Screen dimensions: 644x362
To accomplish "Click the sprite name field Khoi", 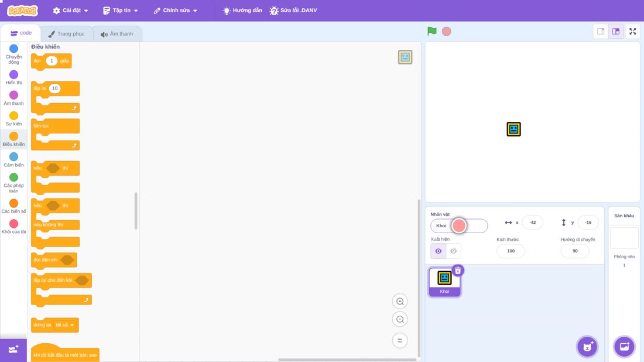I will pyautogui.click(x=459, y=226).
